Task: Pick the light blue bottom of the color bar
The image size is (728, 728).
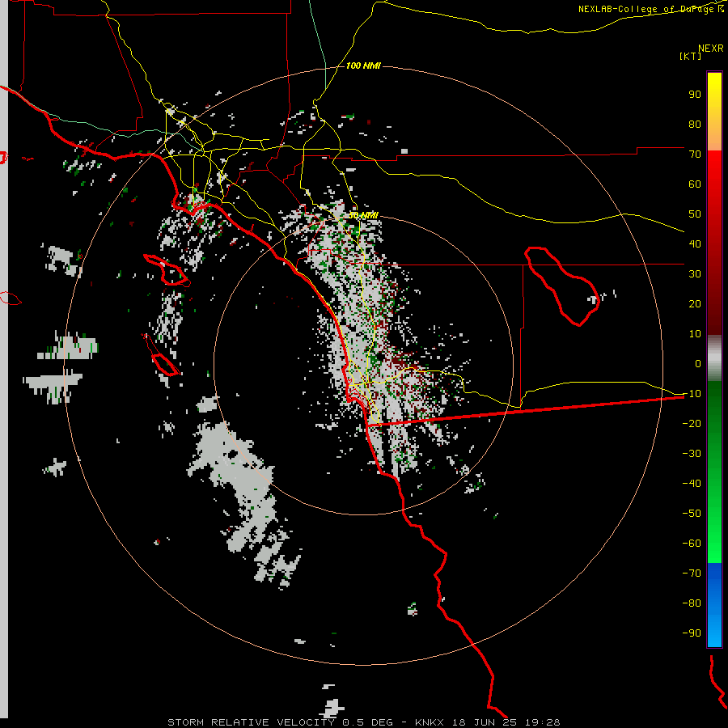Action: tap(714, 633)
